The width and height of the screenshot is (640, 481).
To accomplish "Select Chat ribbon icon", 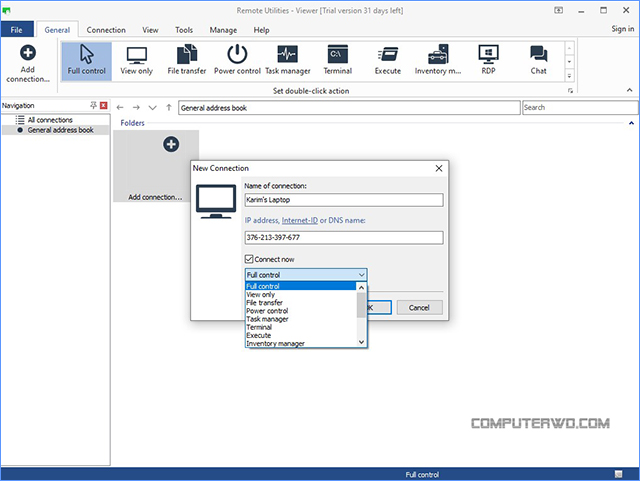I will click(538, 61).
